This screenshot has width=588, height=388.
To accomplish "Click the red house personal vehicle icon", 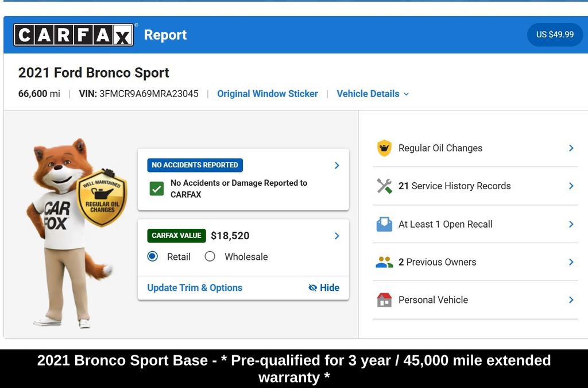I will pyautogui.click(x=384, y=300).
